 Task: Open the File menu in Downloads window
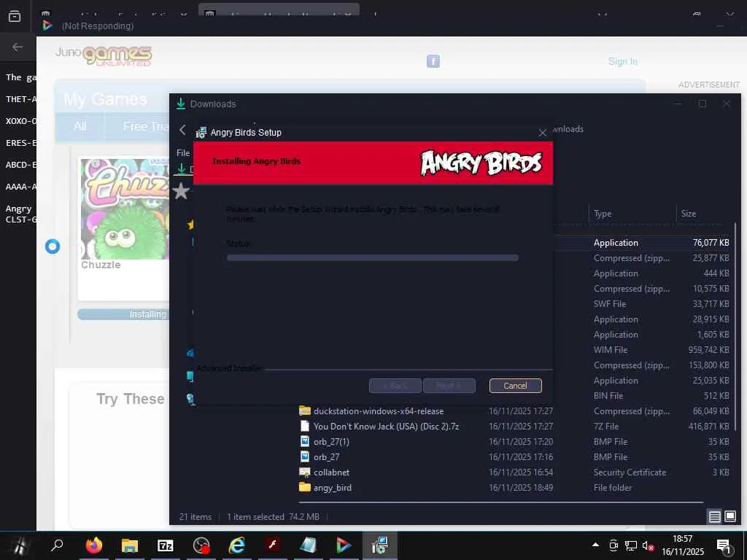183,153
